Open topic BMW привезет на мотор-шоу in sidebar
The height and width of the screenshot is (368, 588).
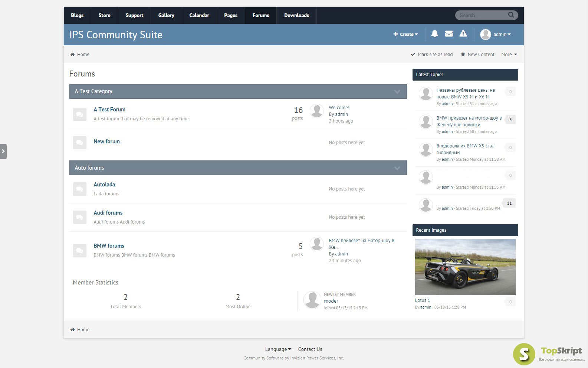click(469, 121)
